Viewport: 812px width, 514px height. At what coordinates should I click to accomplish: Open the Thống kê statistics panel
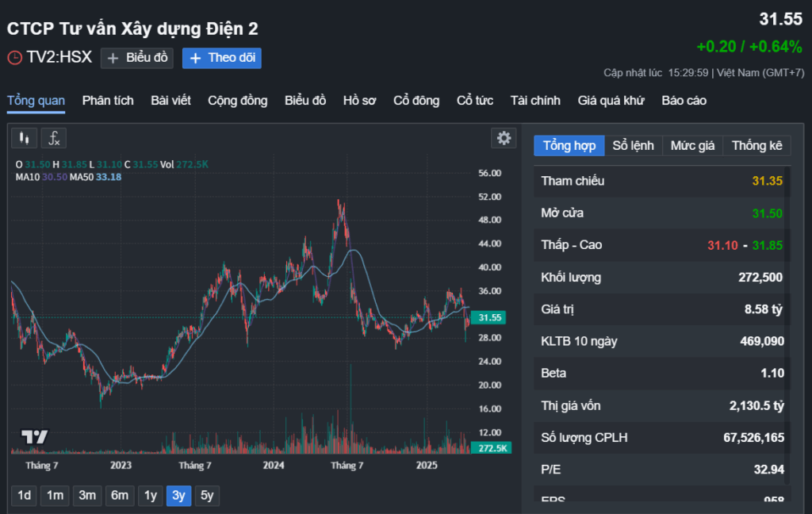[756, 146]
